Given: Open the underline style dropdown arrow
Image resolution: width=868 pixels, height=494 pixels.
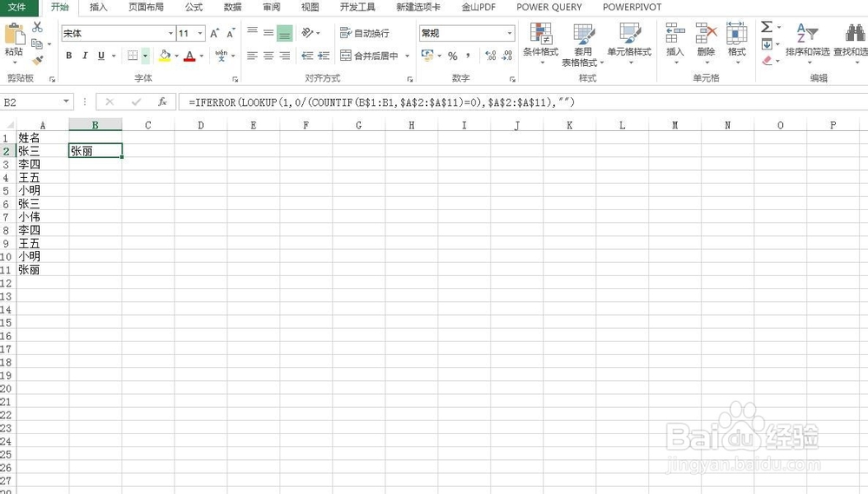Looking at the screenshot, I should [x=114, y=56].
